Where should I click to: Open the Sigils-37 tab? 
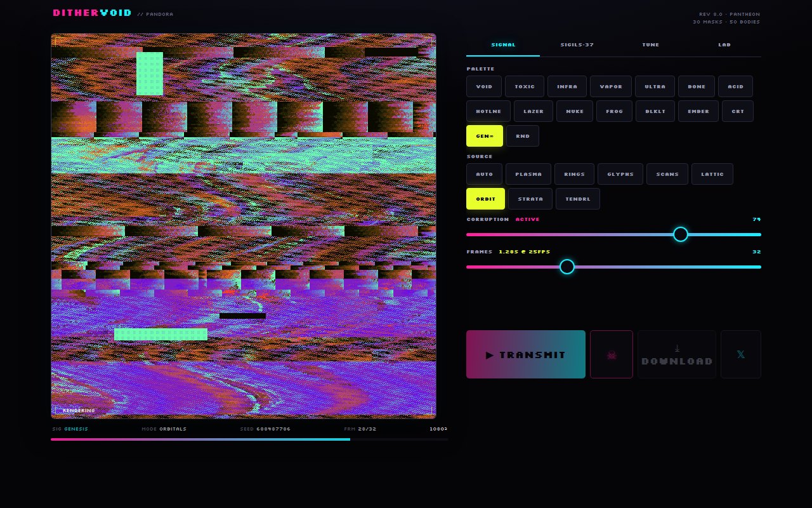pyautogui.click(x=577, y=45)
